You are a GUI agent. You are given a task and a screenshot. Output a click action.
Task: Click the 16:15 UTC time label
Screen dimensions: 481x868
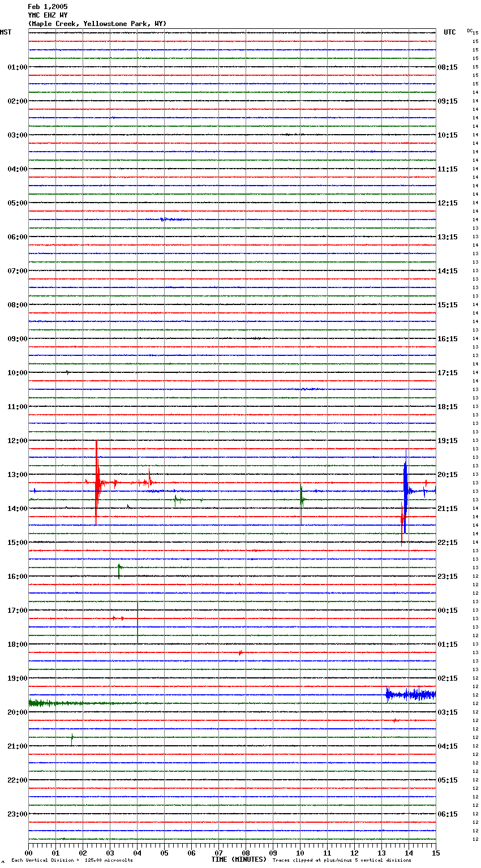pyautogui.click(x=448, y=339)
